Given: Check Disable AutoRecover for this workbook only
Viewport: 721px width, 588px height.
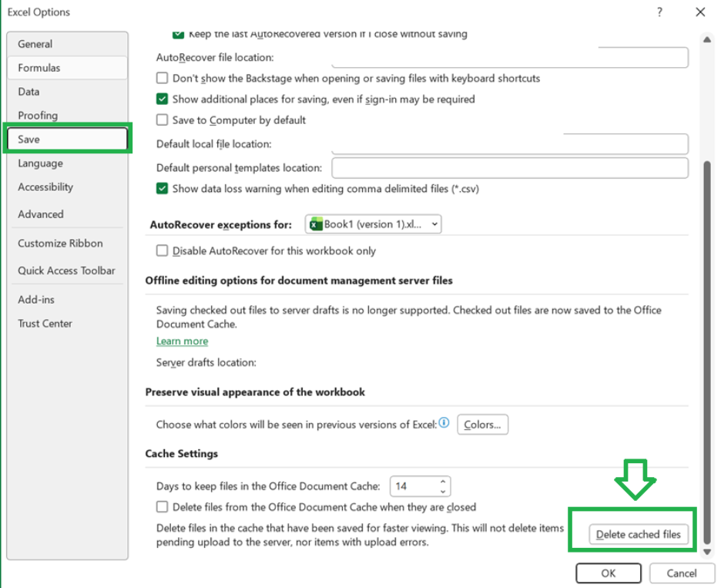Looking at the screenshot, I should (162, 250).
